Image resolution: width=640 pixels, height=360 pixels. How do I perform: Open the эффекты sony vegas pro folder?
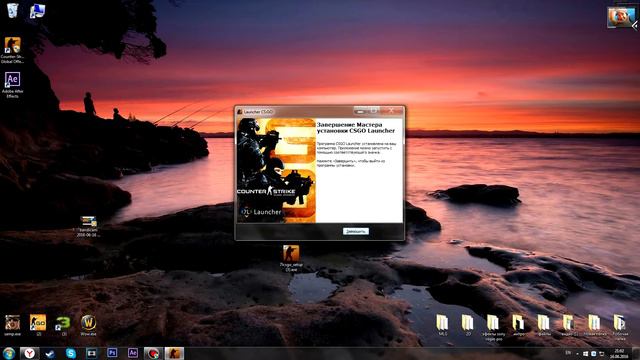(493, 327)
